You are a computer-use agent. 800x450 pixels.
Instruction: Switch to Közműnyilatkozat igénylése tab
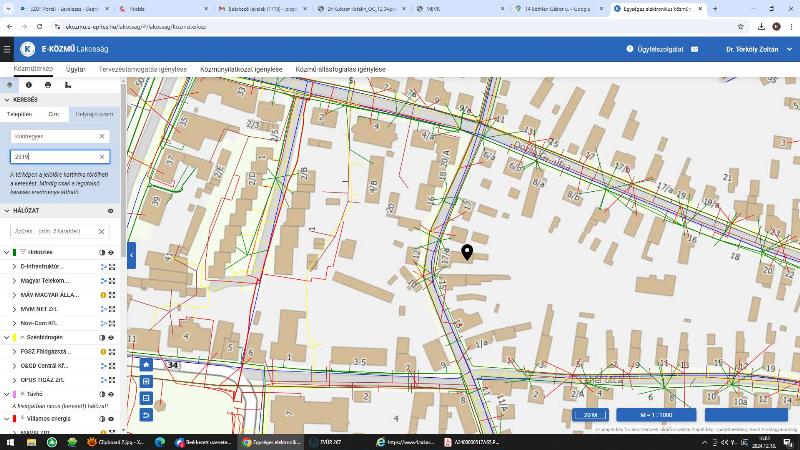tap(241, 69)
